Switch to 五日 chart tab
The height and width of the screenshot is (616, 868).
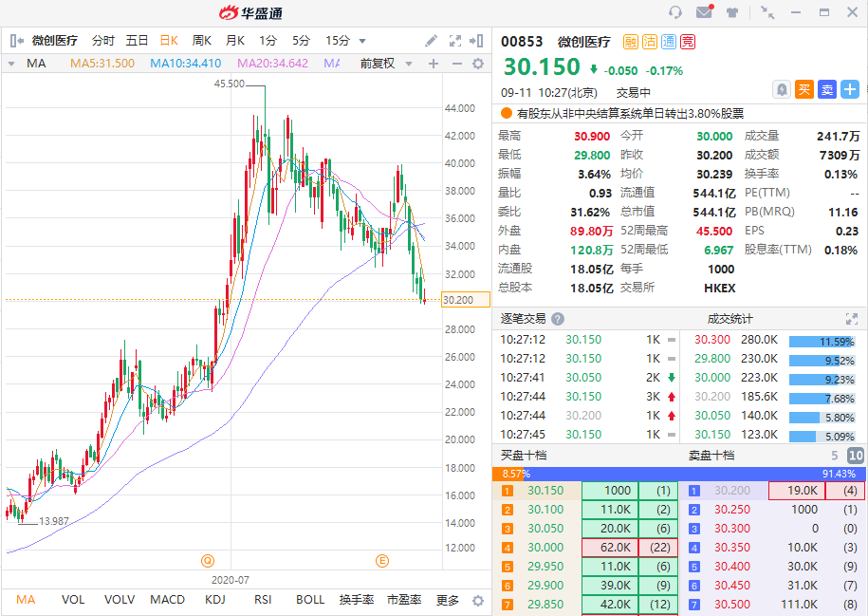(137, 41)
